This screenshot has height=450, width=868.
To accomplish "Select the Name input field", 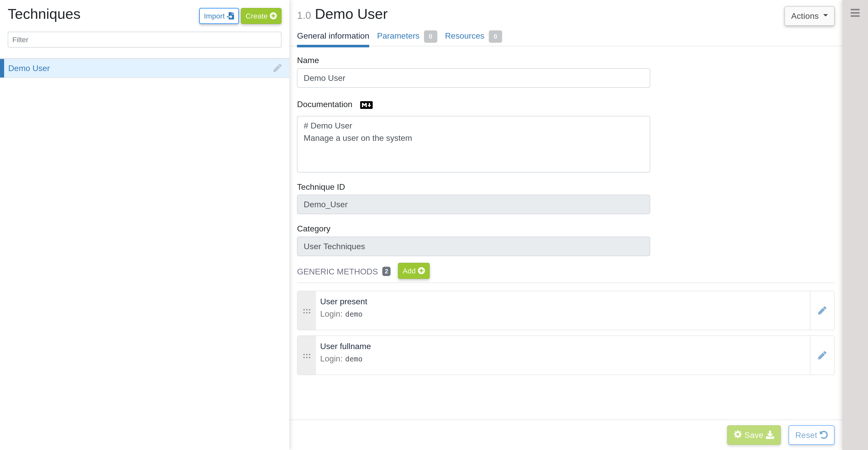I will pos(473,77).
